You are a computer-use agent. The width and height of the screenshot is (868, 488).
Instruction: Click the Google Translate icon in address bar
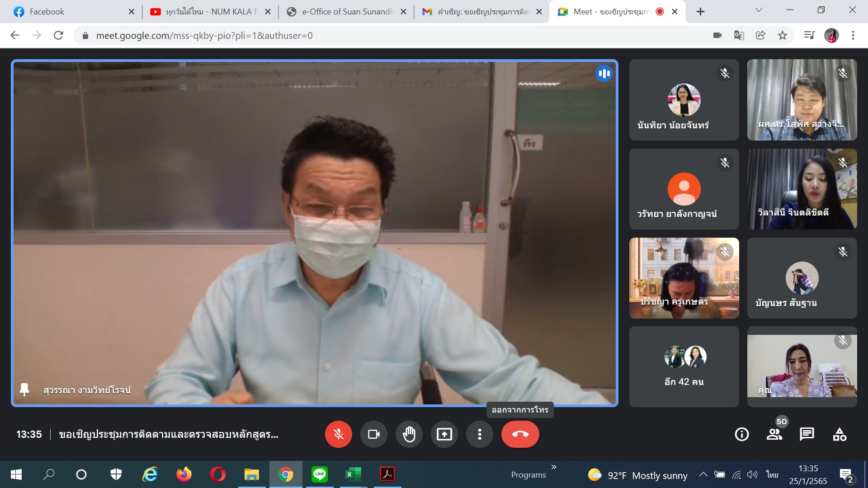click(x=739, y=35)
